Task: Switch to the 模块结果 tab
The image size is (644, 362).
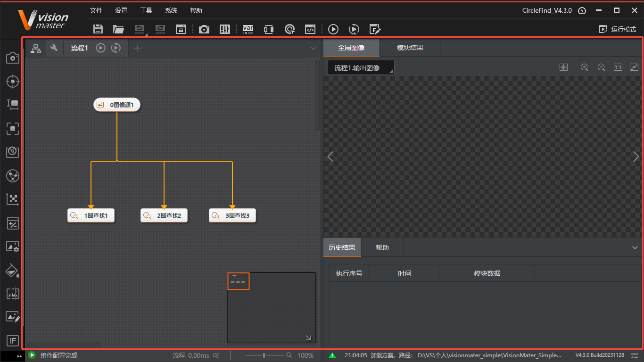Action: (410, 48)
